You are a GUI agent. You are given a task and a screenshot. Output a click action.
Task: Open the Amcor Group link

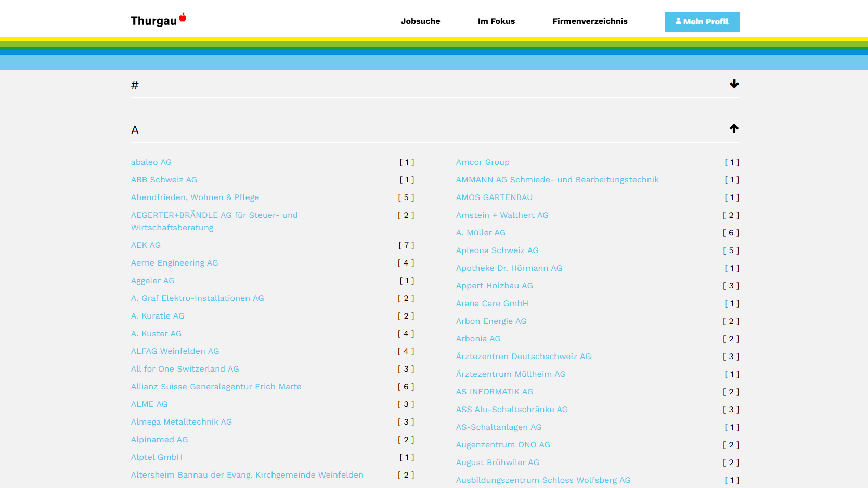click(483, 162)
